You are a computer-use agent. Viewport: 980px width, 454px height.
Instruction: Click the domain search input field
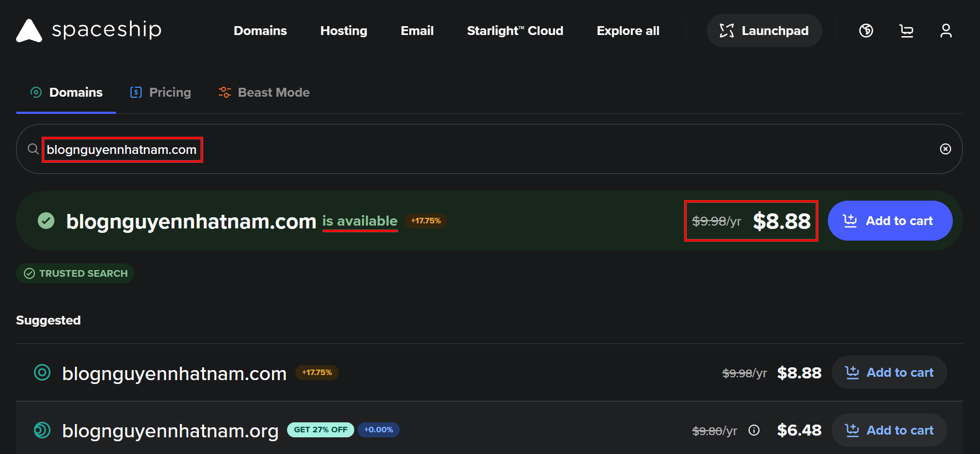444,149
